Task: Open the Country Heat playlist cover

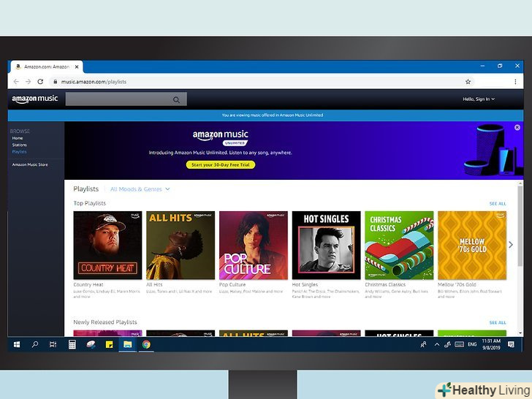Action: point(107,246)
